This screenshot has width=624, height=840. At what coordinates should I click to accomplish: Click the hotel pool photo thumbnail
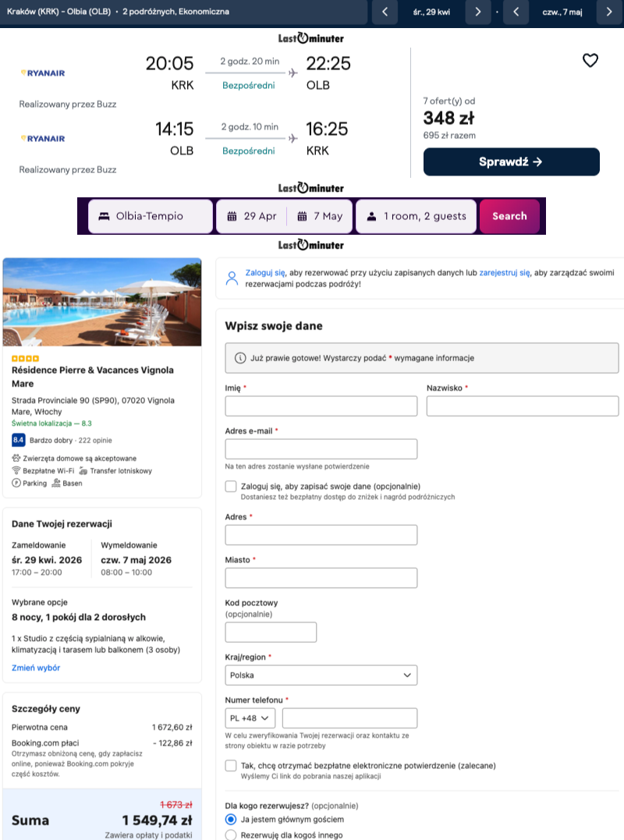[102, 302]
